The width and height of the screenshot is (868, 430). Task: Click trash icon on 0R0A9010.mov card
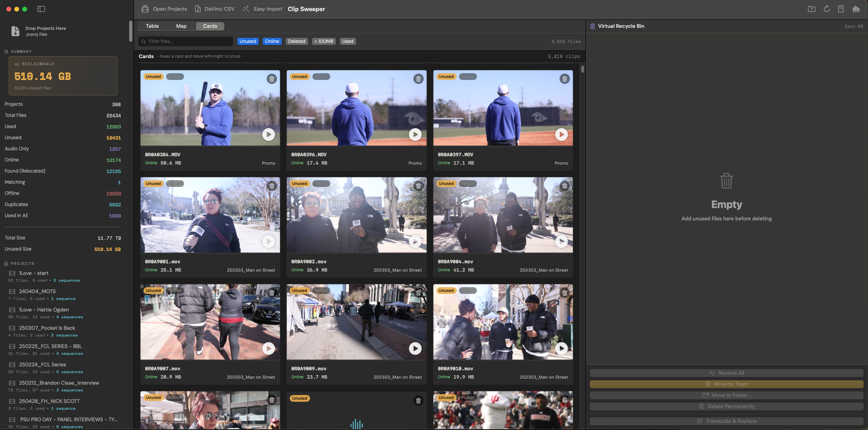(x=565, y=293)
